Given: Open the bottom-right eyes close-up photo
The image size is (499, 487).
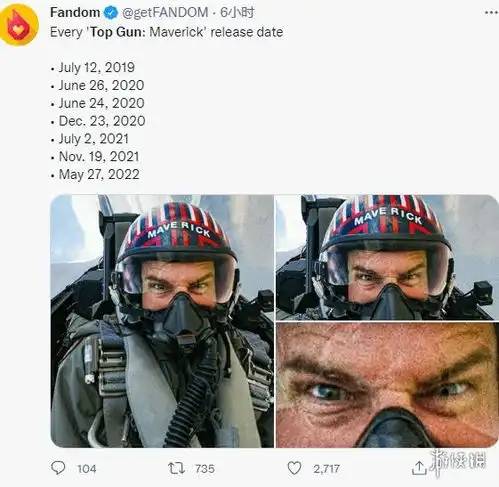Looking at the screenshot, I should pyautogui.click(x=387, y=385).
